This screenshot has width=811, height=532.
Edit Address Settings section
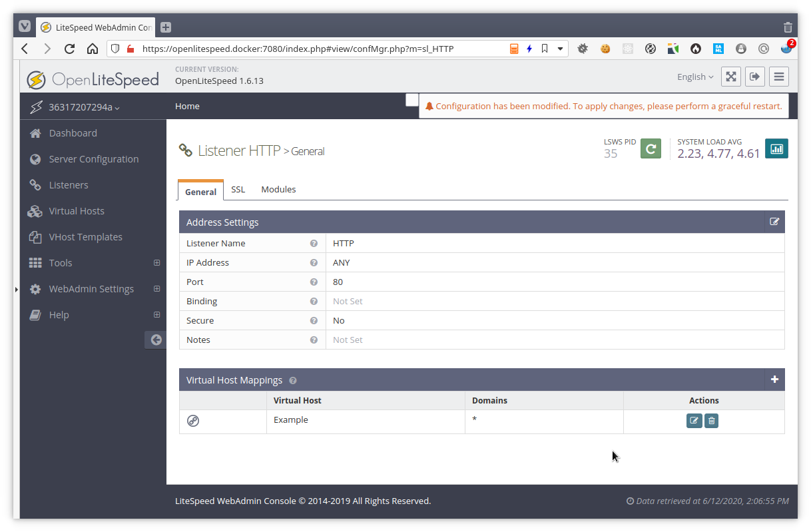coord(774,222)
